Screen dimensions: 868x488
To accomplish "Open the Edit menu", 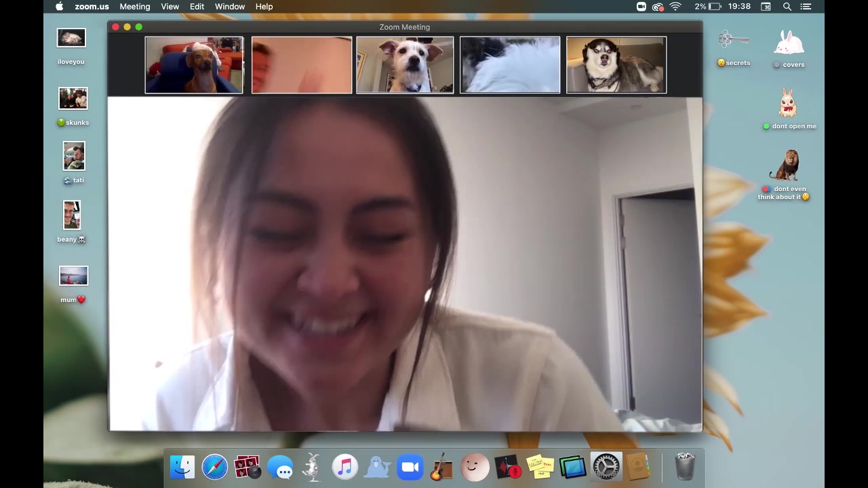I will (x=197, y=7).
